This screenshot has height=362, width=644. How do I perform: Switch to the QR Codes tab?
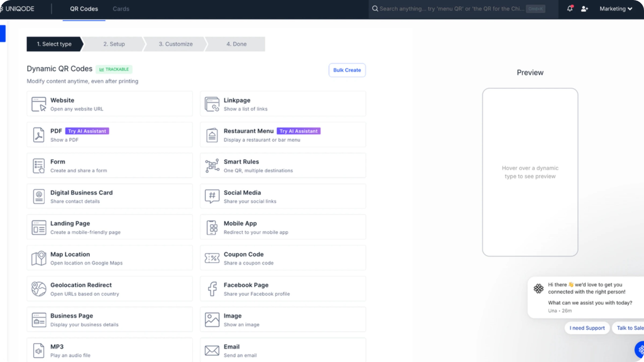[84, 9]
